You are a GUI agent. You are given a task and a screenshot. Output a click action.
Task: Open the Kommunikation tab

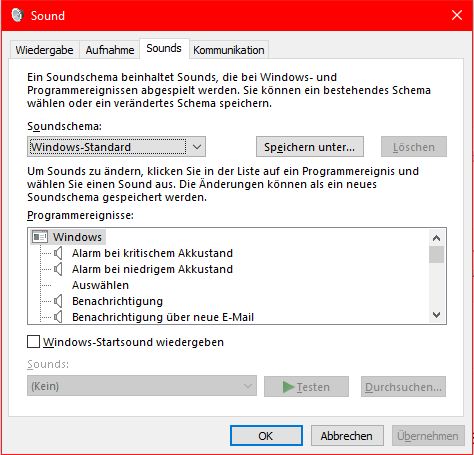(229, 50)
